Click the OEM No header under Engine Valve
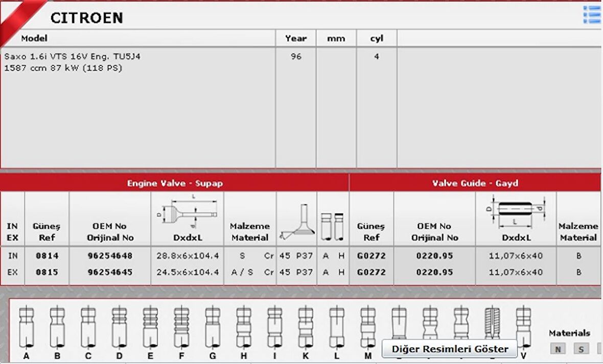The image size is (603, 364). pyautogui.click(x=110, y=232)
